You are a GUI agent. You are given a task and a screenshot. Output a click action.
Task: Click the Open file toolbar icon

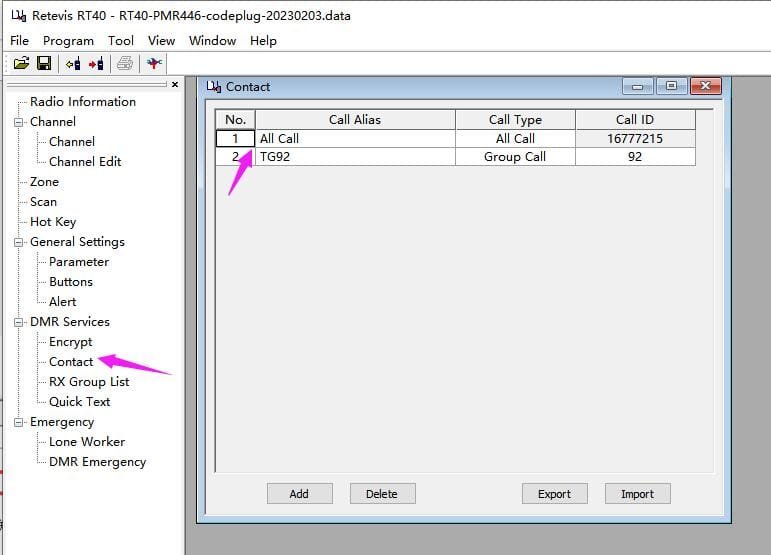21,64
